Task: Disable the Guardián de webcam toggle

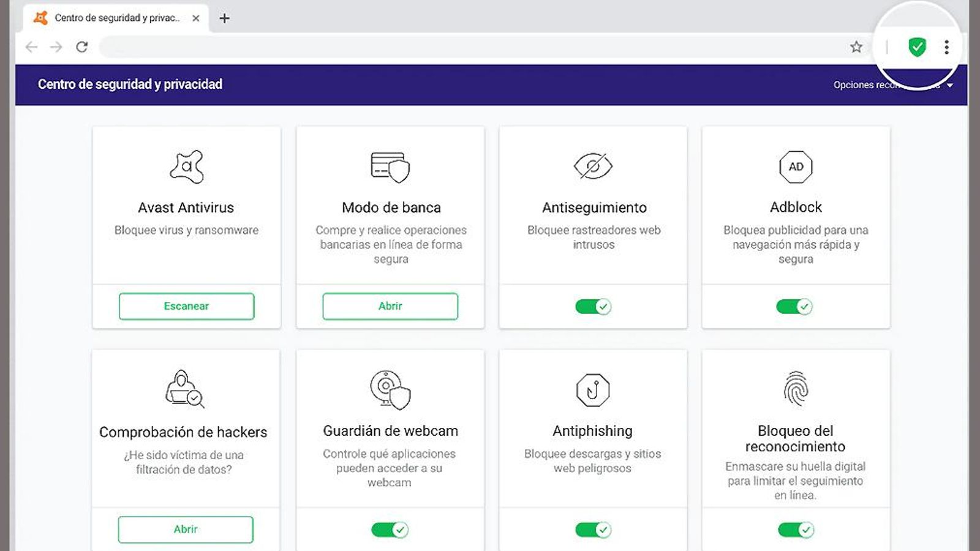Action: pyautogui.click(x=390, y=530)
